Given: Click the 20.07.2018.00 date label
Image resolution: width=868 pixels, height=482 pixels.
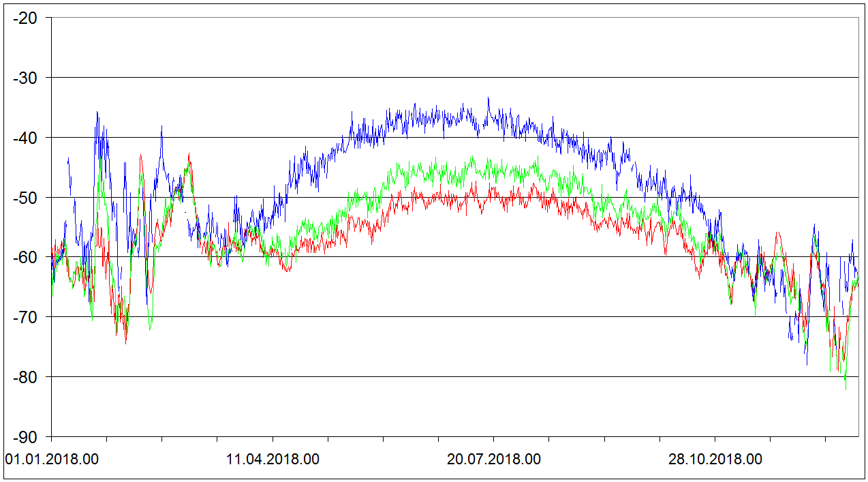Looking at the screenshot, I should click(494, 459).
